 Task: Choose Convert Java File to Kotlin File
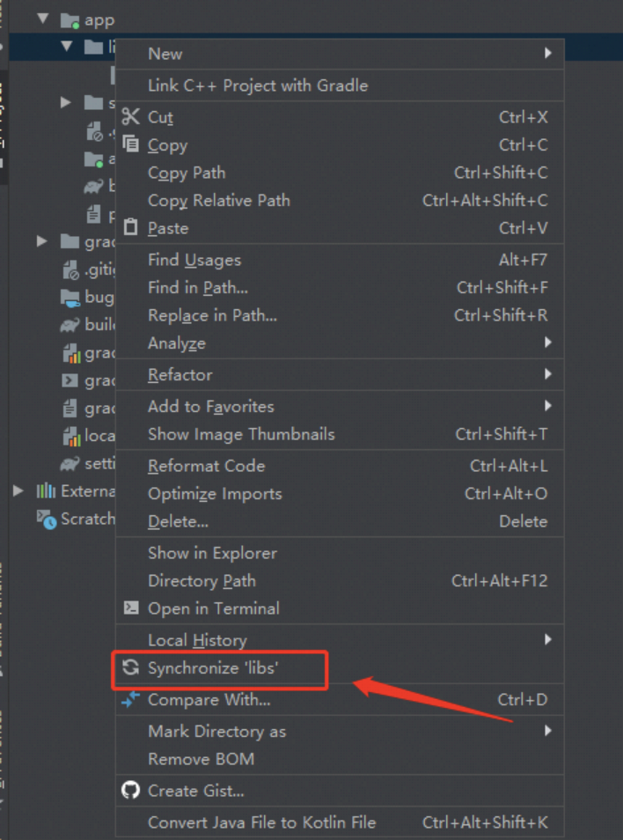pos(261,822)
